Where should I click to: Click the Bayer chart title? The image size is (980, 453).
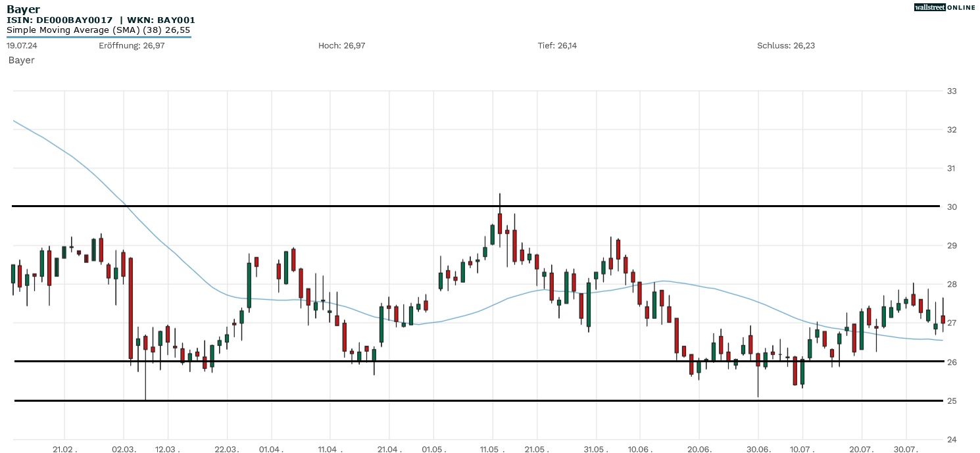(x=23, y=9)
